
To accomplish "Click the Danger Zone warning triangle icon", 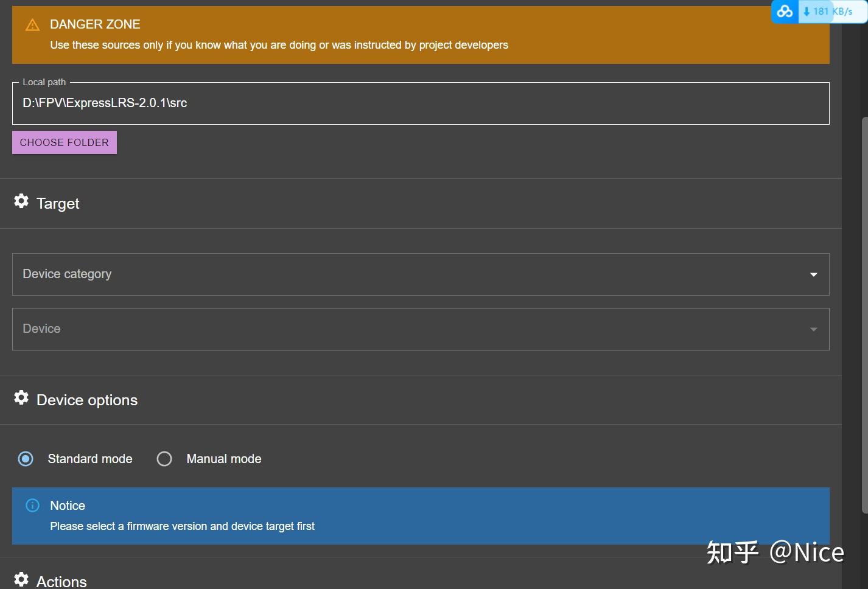I will pos(32,25).
